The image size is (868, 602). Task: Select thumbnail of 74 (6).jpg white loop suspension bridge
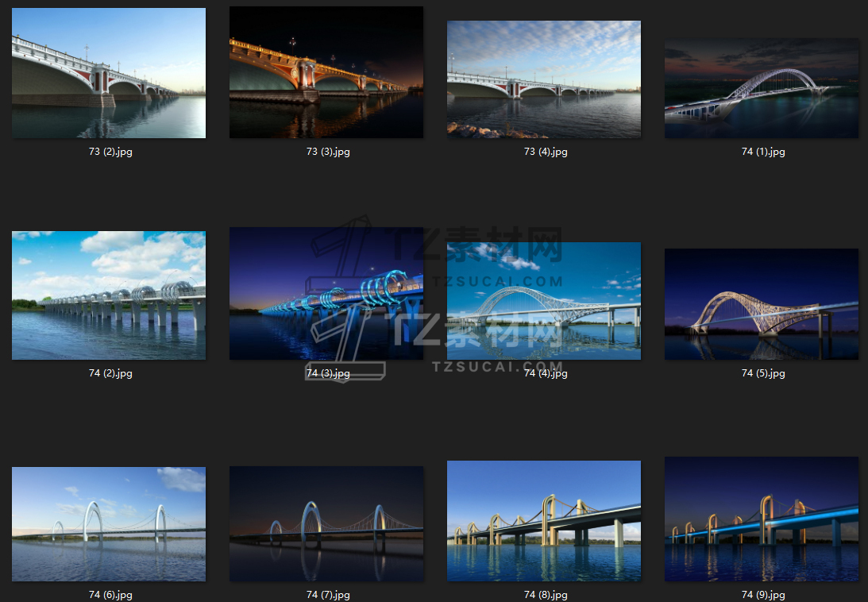[109, 524]
